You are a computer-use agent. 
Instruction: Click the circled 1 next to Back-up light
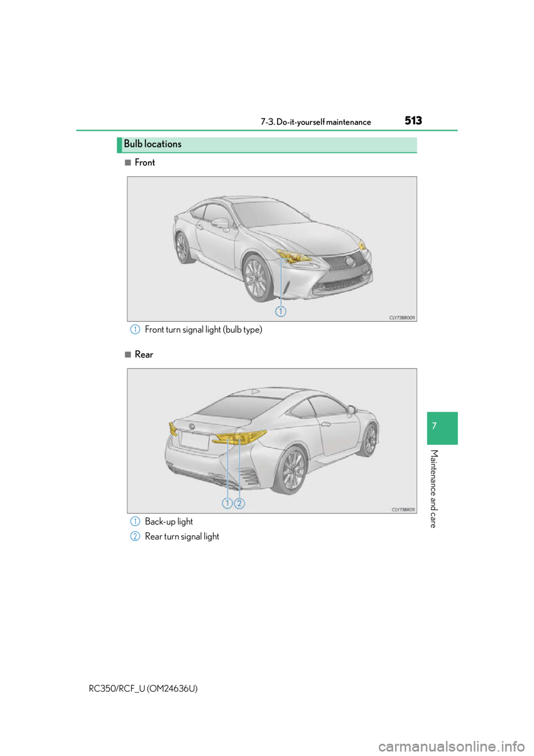(135, 522)
